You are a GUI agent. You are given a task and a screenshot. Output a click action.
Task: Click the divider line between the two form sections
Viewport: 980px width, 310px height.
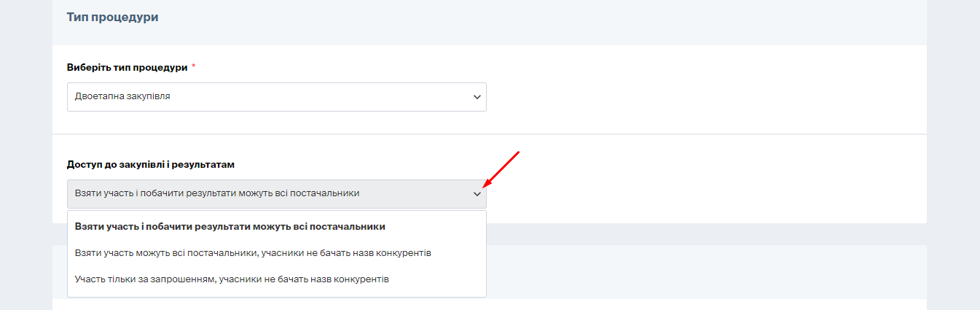[490, 134]
